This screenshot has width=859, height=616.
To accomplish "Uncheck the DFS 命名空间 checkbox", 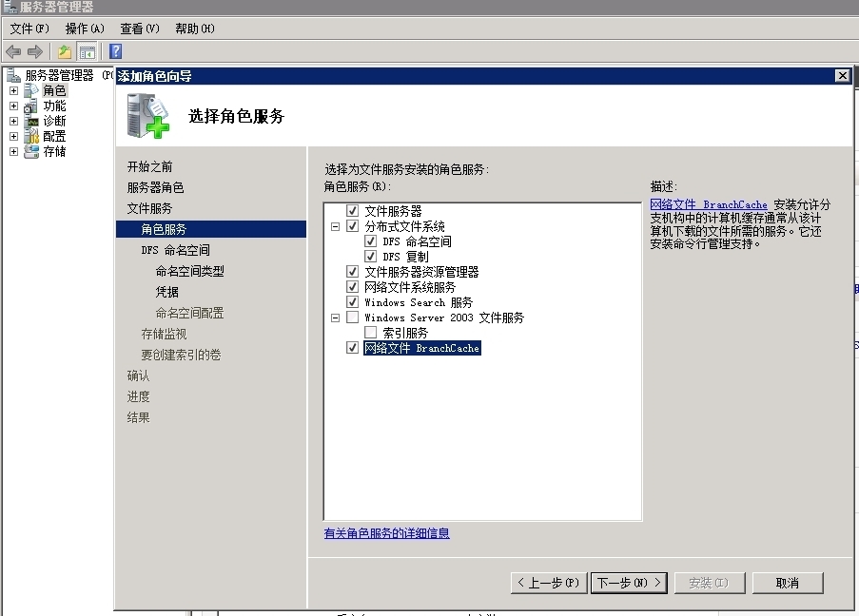I will pos(370,241).
